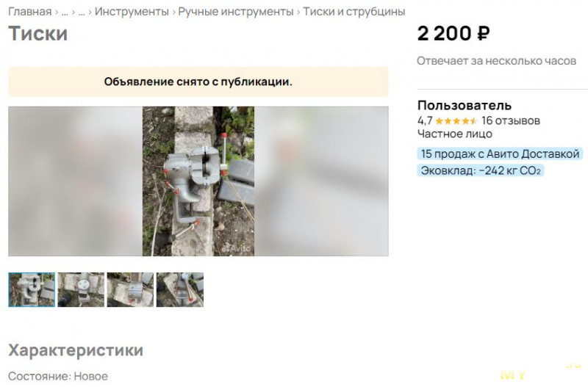This screenshot has width=588, height=387.
Task: Open seller profile Пользователь
Action: click(x=465, y=105)
